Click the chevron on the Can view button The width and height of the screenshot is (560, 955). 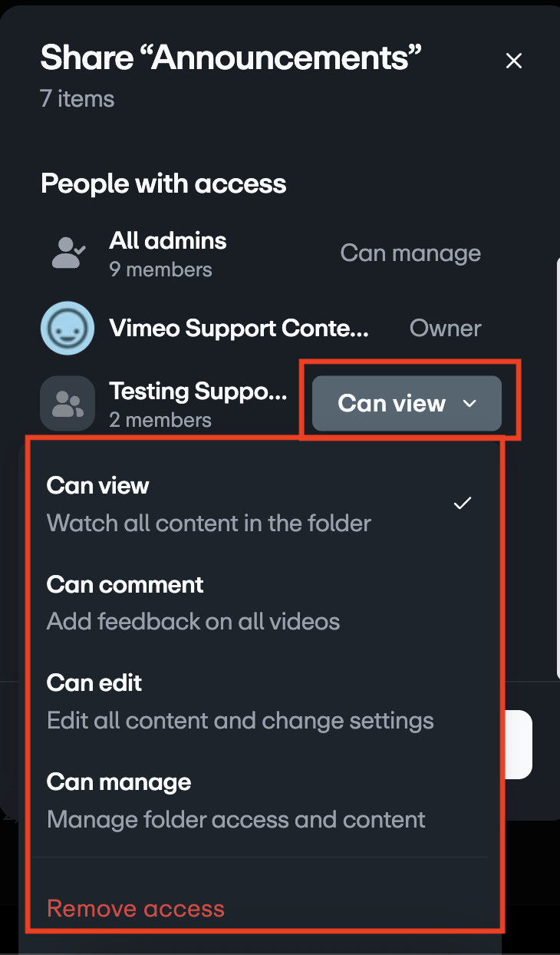[x=471, y=403]
